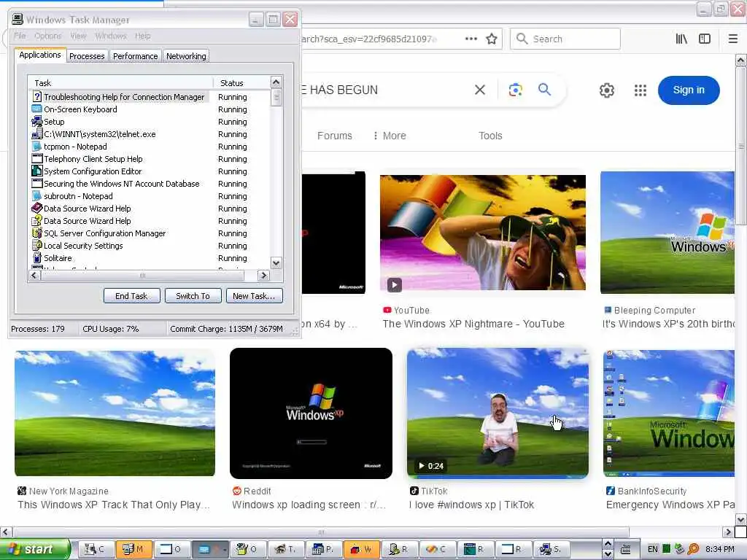Click the taskbar scroll-down arrow
Image resolution: width=747 pixels, height=560 pixels.
tap(608, 554)
